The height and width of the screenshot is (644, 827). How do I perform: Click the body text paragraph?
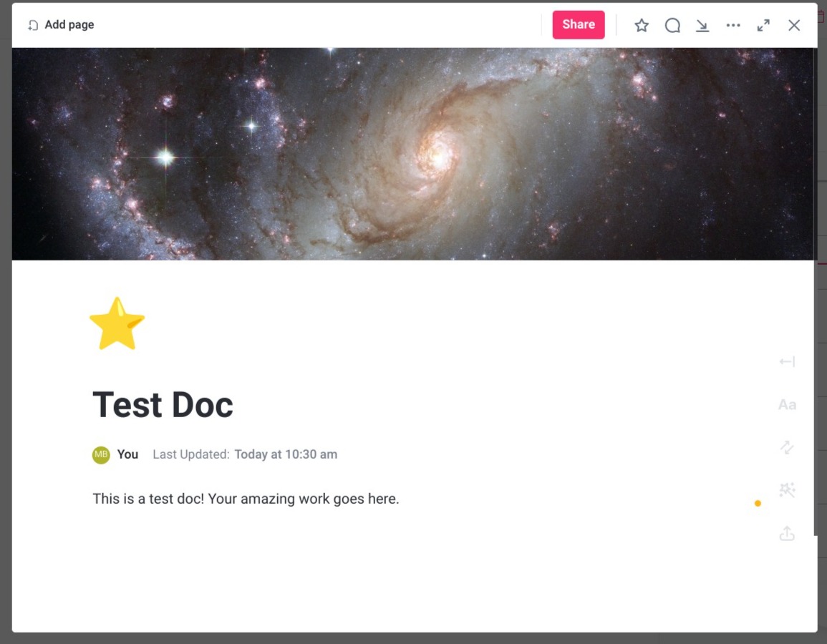pos(246,499)
